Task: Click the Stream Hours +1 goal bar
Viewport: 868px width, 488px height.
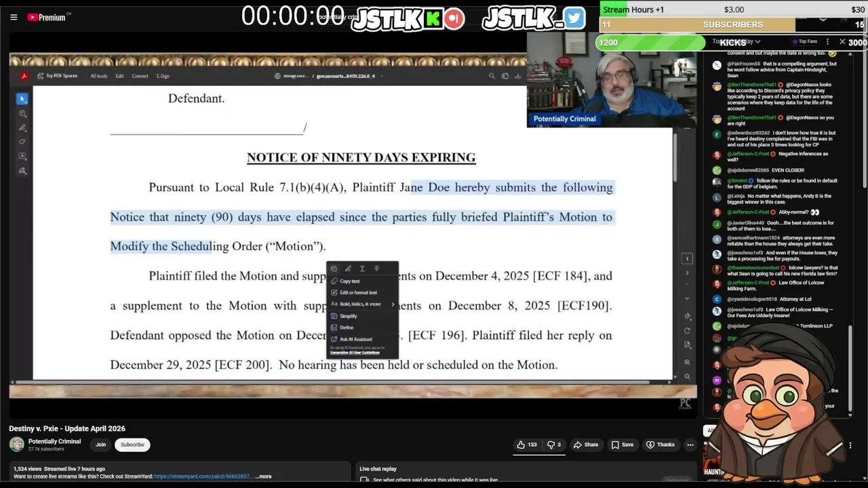Action: click(733, 9)
